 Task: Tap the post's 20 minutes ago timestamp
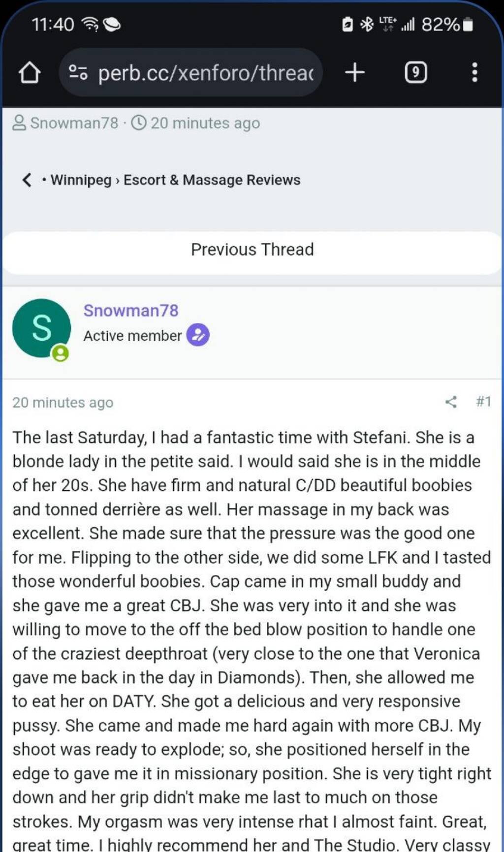pyautogui.click(x=63, y=403)
